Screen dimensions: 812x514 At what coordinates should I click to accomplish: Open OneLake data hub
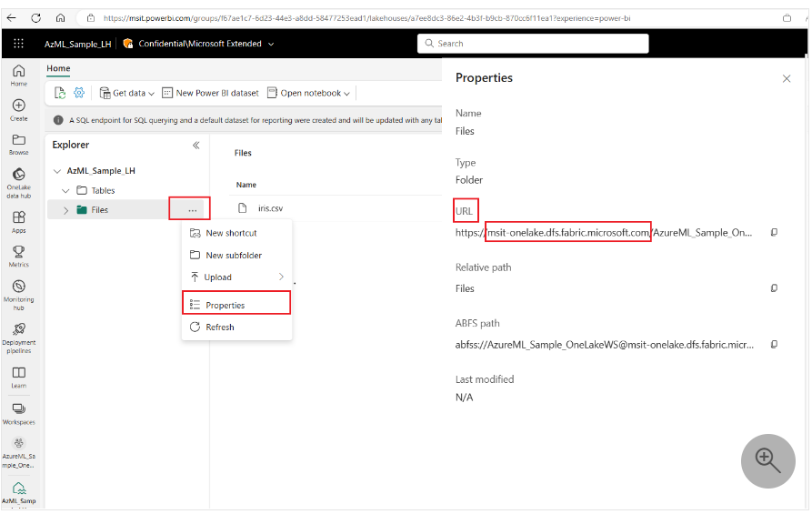coord(19,184)
